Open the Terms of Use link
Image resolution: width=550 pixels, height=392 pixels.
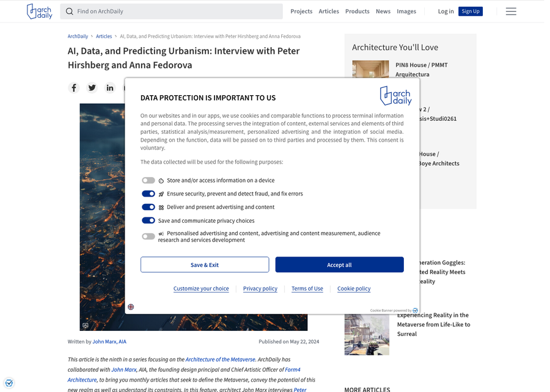[x=307, y=289]
